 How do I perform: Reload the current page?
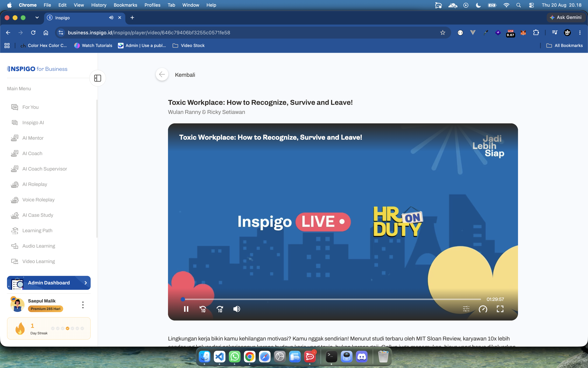coord(33,32)
